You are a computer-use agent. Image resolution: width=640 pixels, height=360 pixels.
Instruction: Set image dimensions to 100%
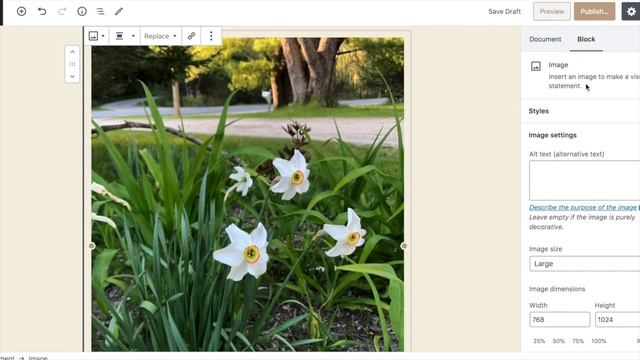tap(599, 341)
